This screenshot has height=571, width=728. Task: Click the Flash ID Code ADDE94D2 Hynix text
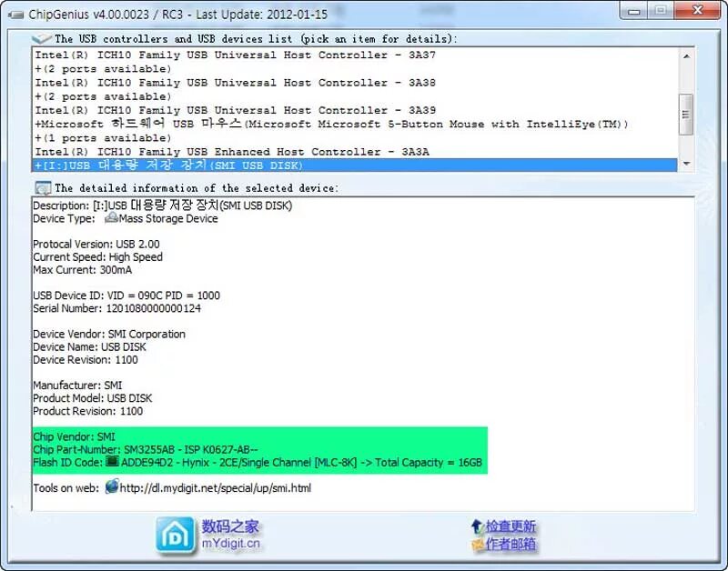301,463
